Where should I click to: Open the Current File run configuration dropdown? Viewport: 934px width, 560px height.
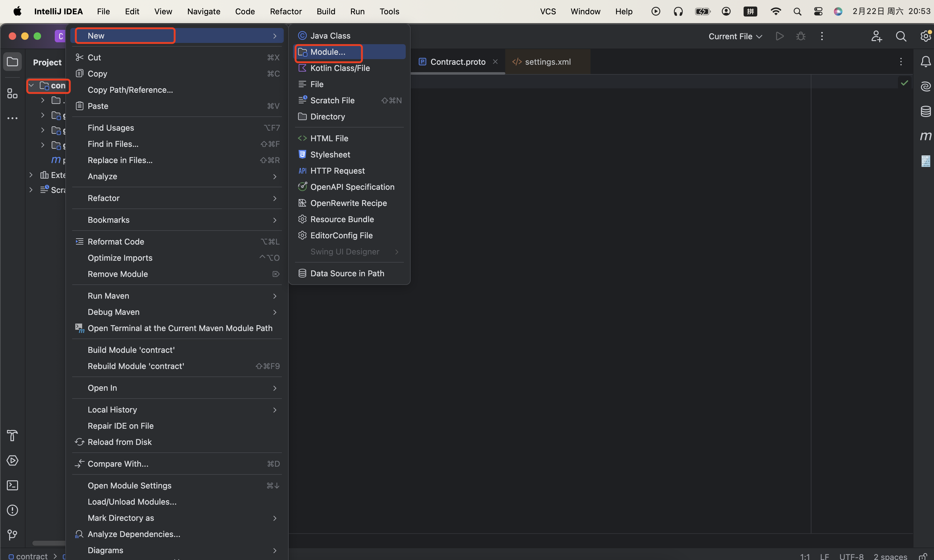[x=735, y=36]
